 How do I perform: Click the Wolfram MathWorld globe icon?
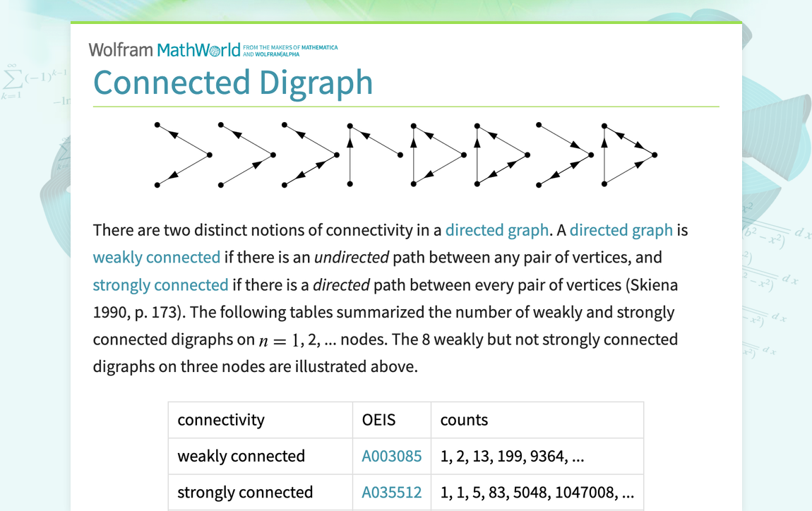tap(215, 49)
